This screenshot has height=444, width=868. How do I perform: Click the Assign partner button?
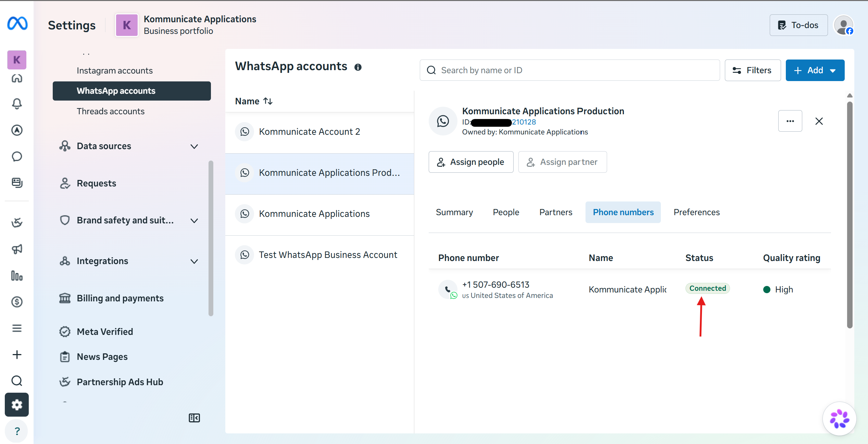click(x=563, y=162)
